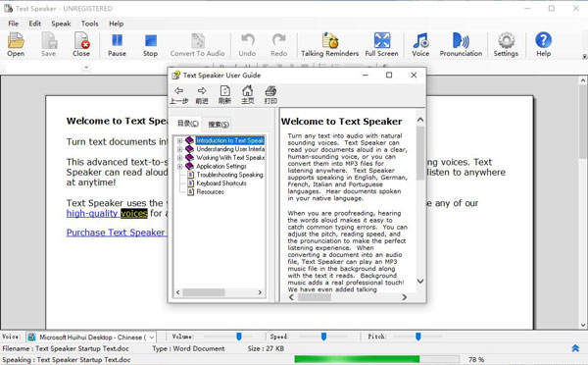Open the Help menu
This screenshot has height=365, width=588.
click(117, 24)
